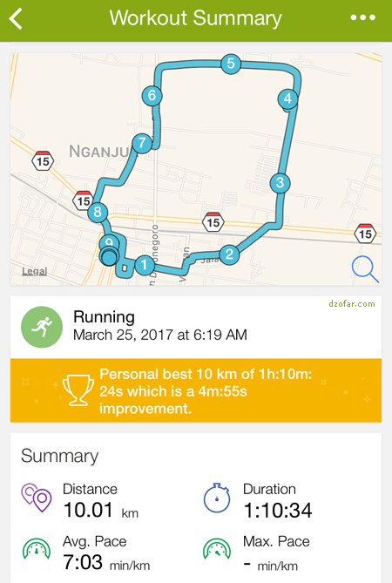The width and height of the screenshot is (392, 583).
Task: Tap the back arrow in header
Action: 16,18
